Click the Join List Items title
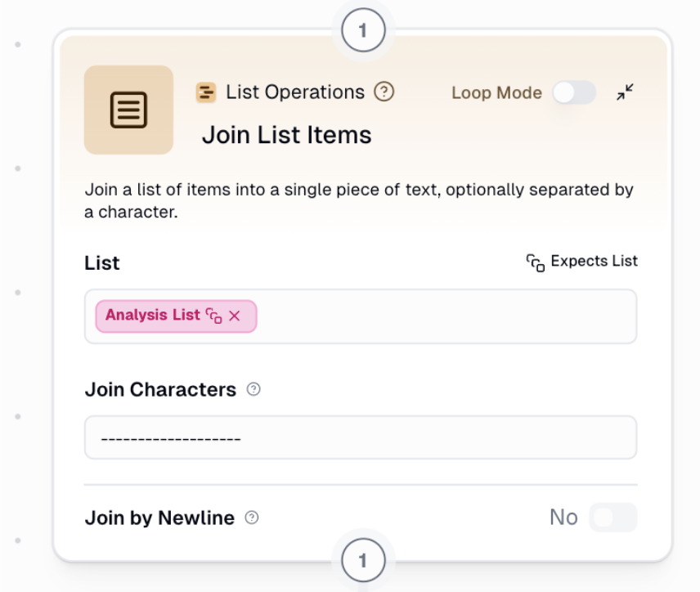This screenshot has height=592, width=700. (x=286, y=135)
